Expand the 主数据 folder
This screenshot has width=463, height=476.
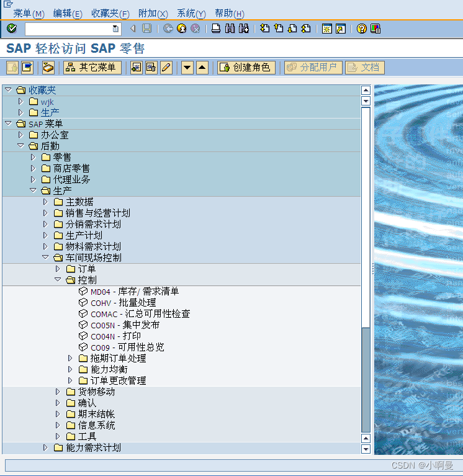coord(45,202)
